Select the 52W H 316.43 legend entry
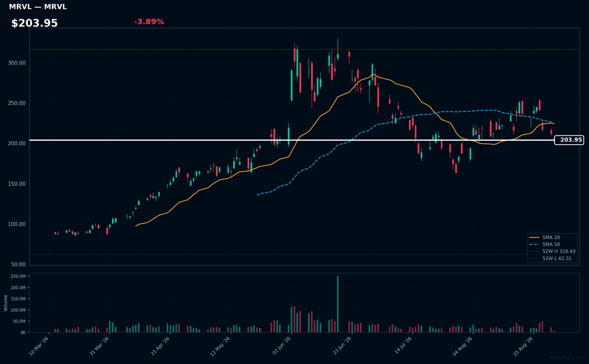 (553, 251)
